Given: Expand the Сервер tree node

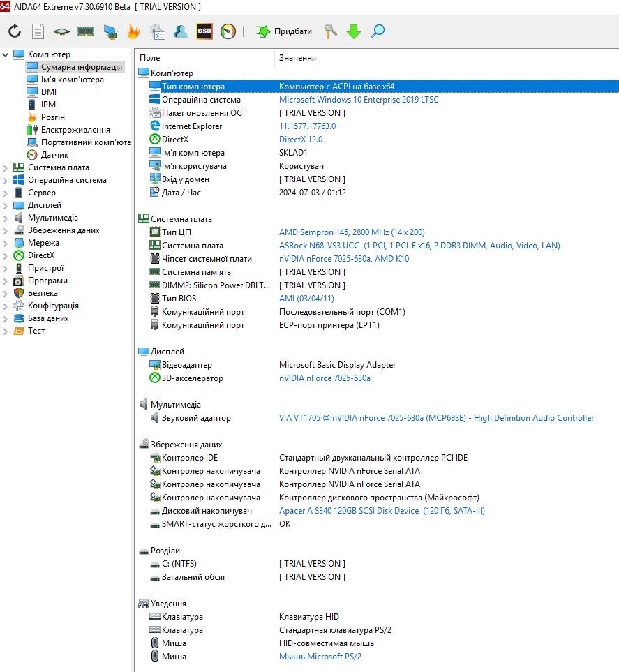Looking at the screenshot, I should 5,193.
